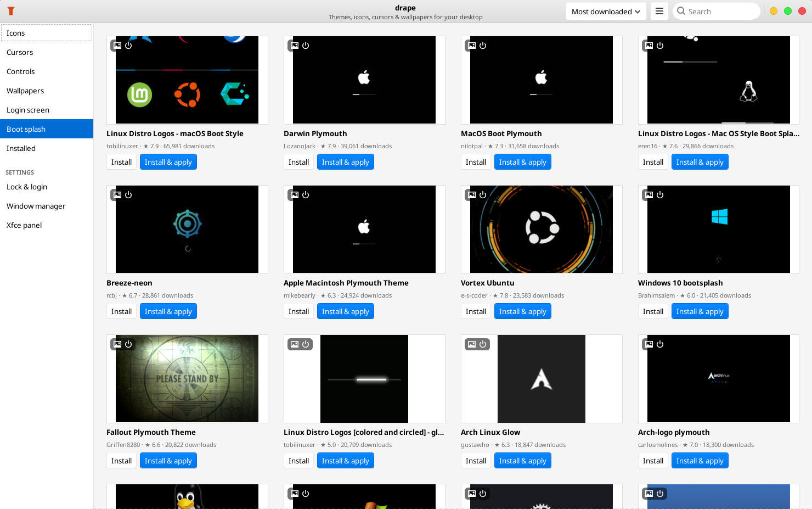Click the power icon on Fallout Plymouth Theme thumbnail

point(128,344)
